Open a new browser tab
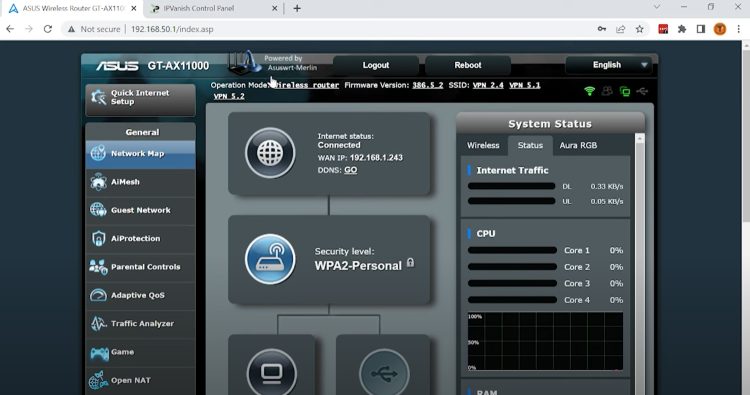This screenshot has width=750, height=395. (x=297, y=8)
